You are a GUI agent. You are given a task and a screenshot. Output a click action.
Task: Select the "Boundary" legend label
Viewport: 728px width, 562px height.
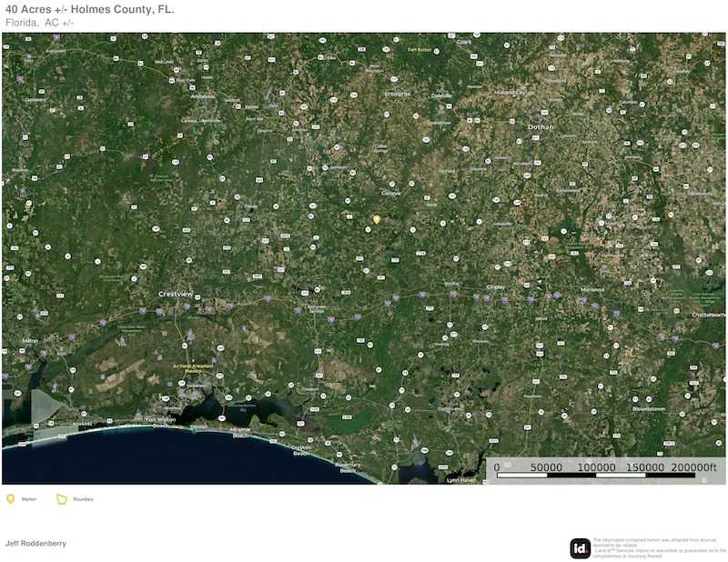coord(83,499)
